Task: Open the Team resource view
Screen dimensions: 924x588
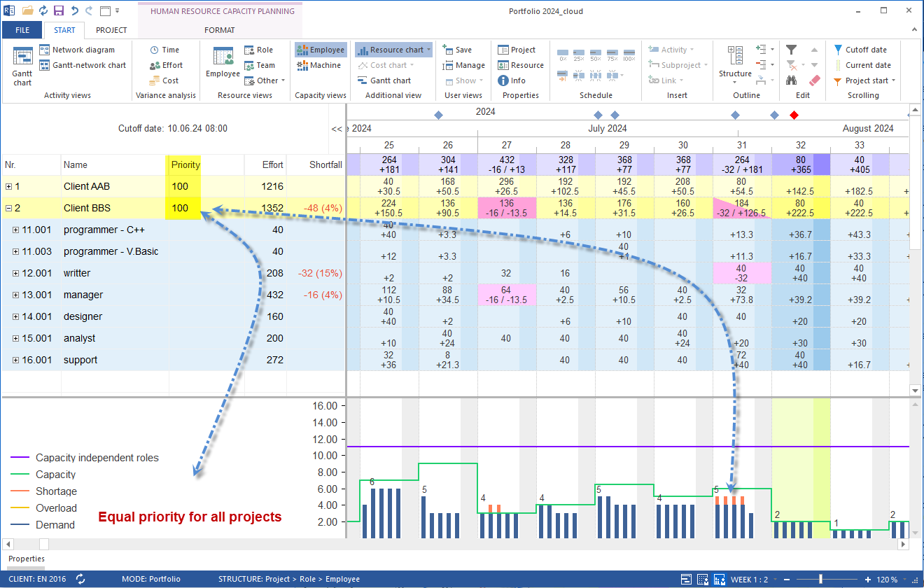Action: click(x=259, y=65)
